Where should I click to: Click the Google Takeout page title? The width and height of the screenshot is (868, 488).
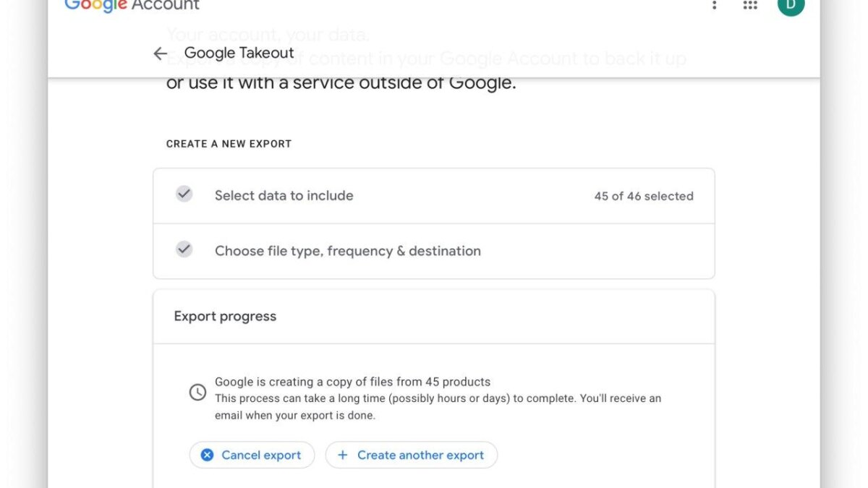pyautogui.click(x=239, y=53)
